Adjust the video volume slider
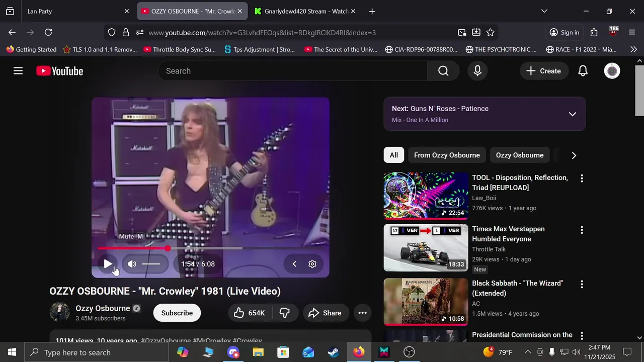This screenshot has width=644, height=362. coord(151,264)
